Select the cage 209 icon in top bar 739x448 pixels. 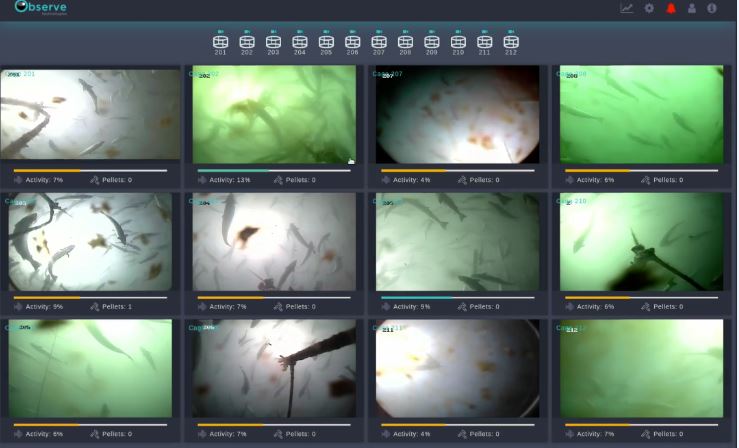tap(432, 41)
